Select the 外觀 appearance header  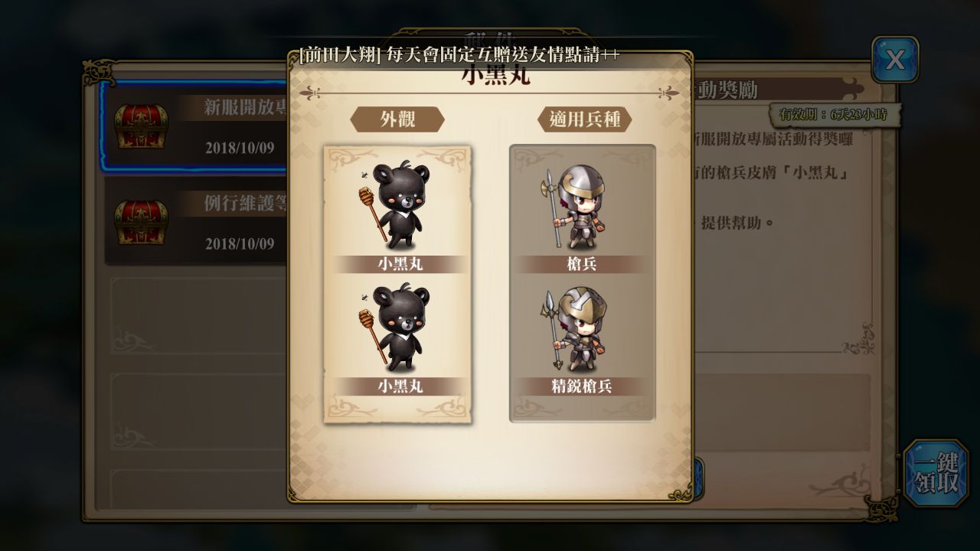click(x=397, y=119)
